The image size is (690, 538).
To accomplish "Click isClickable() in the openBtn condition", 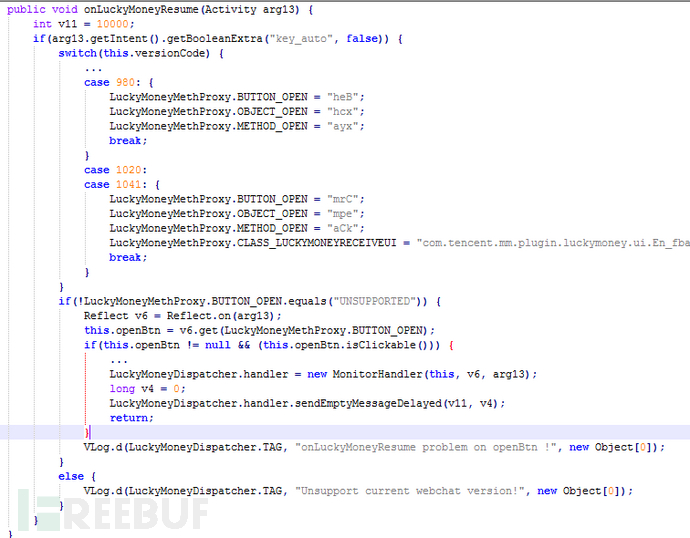I will point(387,345).
